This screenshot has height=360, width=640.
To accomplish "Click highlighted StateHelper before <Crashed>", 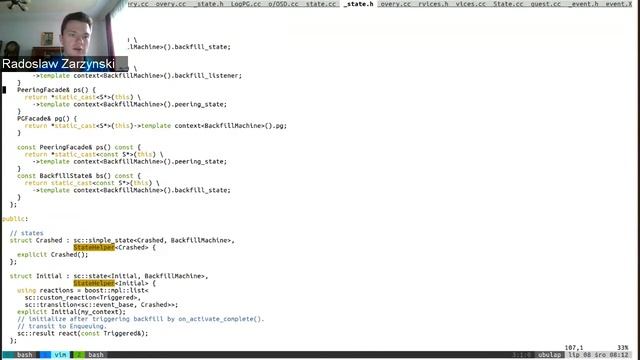I will point(94,247).
